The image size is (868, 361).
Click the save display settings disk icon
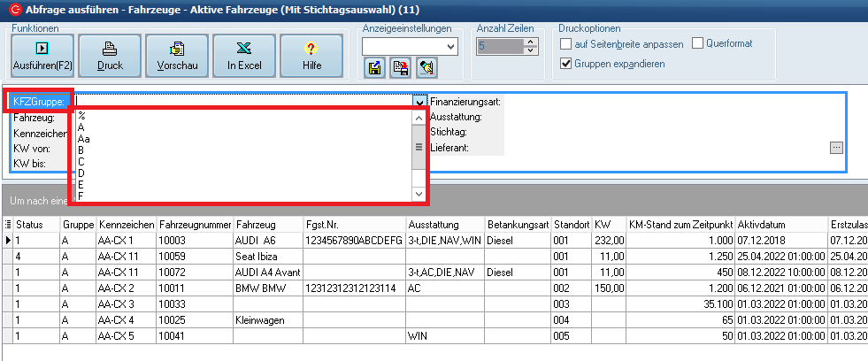pos(374,67)
